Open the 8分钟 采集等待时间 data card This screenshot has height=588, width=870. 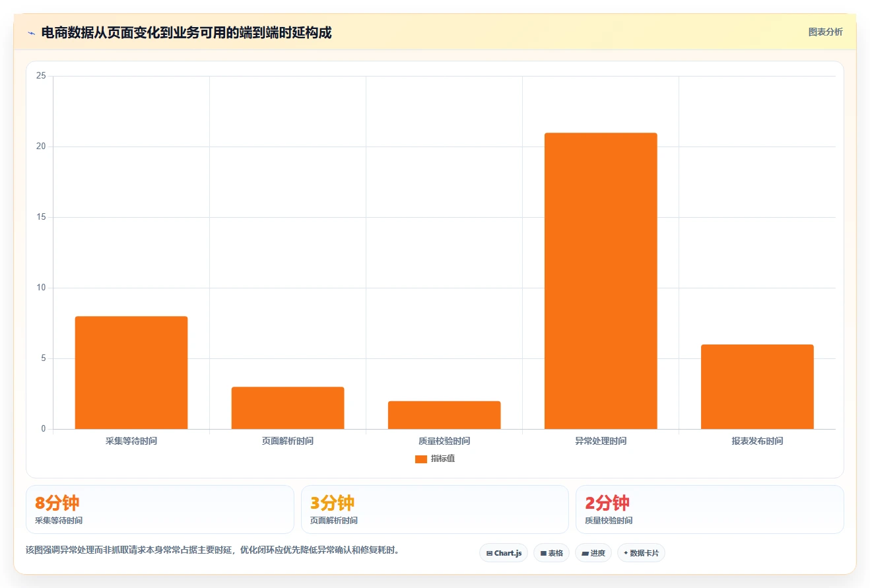[x=160, y=509]
